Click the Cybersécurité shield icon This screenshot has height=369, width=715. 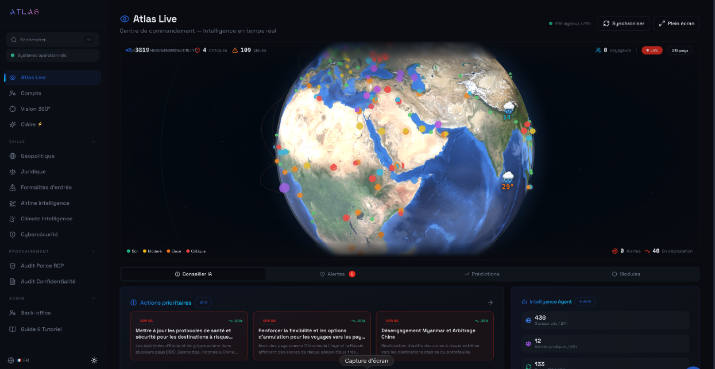[x=13, y=234]
